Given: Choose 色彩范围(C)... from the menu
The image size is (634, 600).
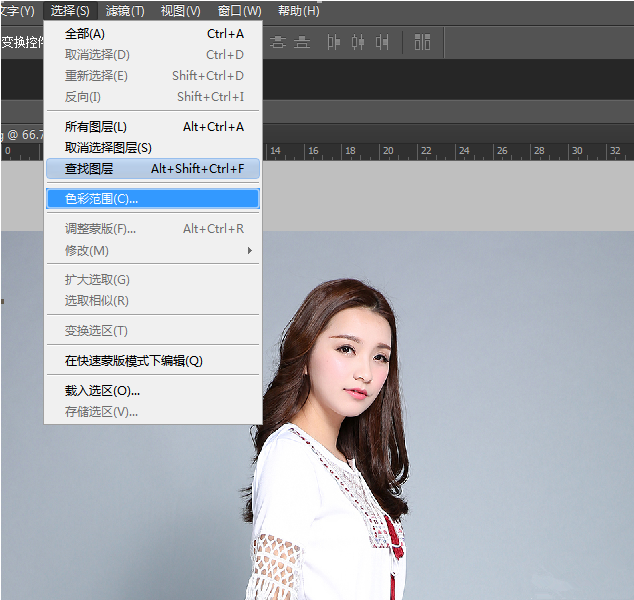Looking at the screenshot, I should pyautogui.click(x=102, y=199).
